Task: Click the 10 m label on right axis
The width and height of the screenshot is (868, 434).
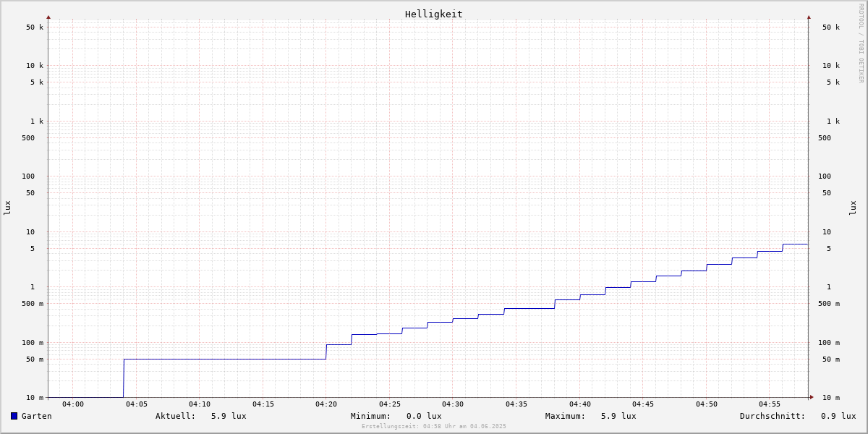Action: pos(831,398)
